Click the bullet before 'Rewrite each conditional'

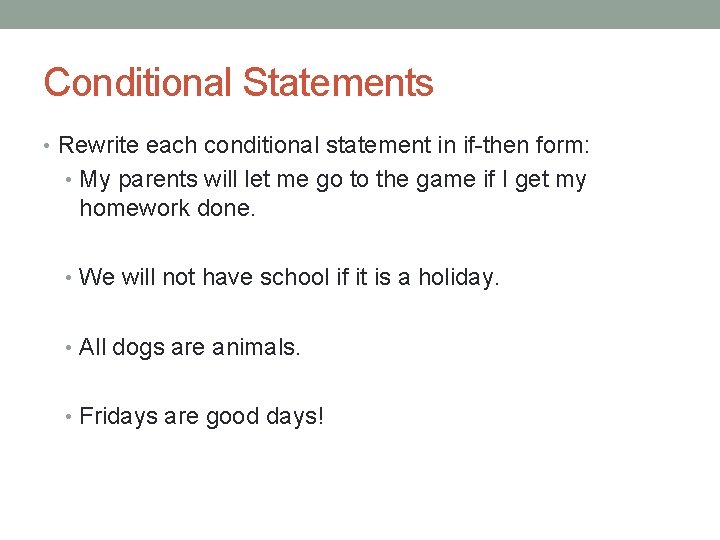(46, 146)
